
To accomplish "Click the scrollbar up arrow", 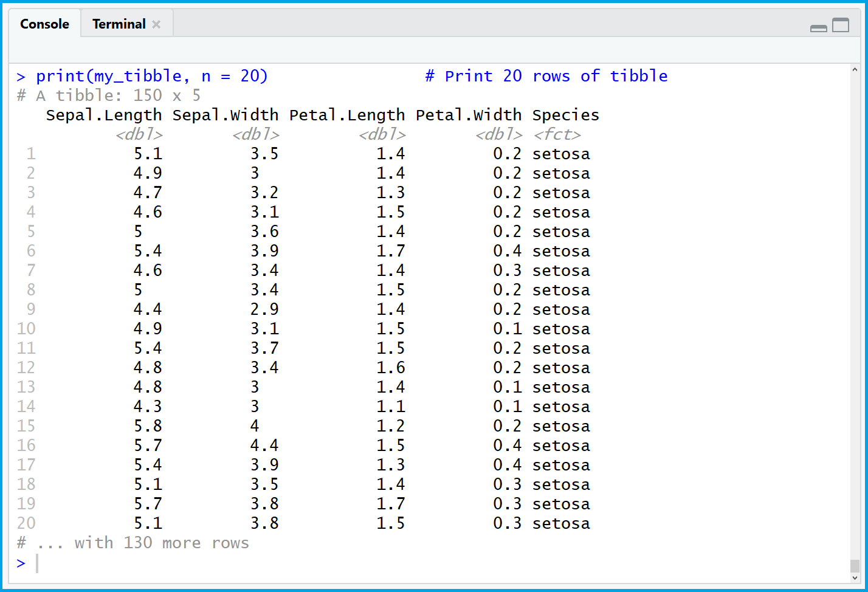I will pos(855,71).
